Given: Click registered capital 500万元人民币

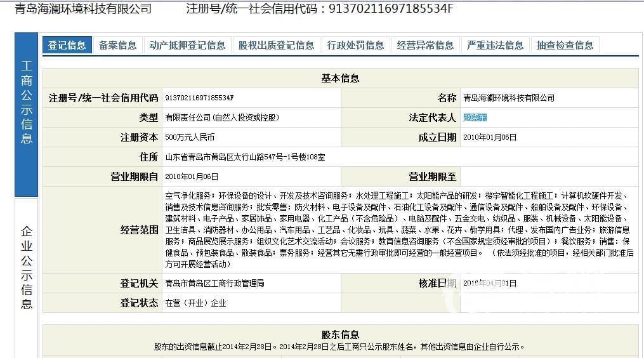Looking at the screenshot, I should click(190, 137).
